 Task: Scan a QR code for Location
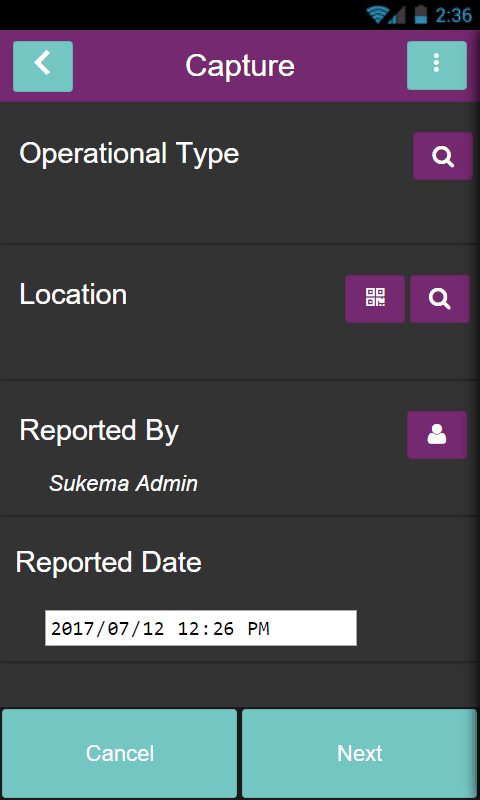(375, 299)
